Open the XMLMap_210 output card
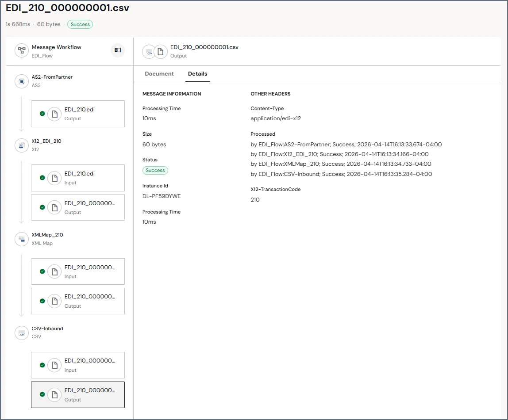508x420 pixels. coord(78,301)
